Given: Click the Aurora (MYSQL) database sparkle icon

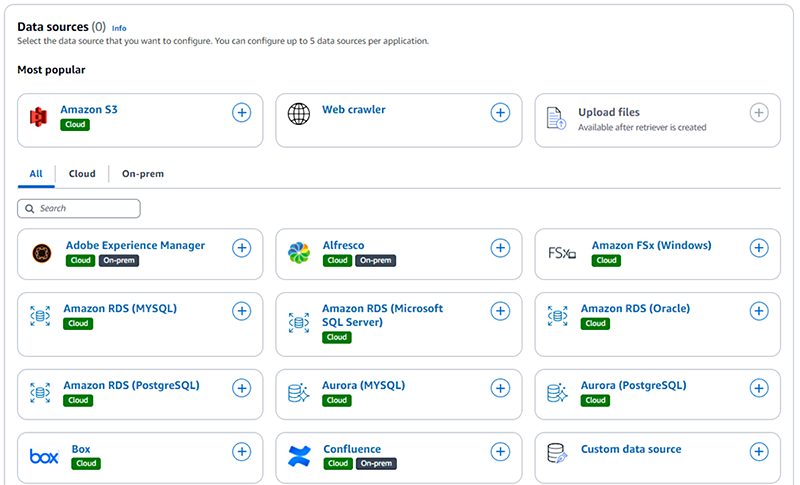Looking at the screenshot, I should pyautogui.click(x=298, y=393).
